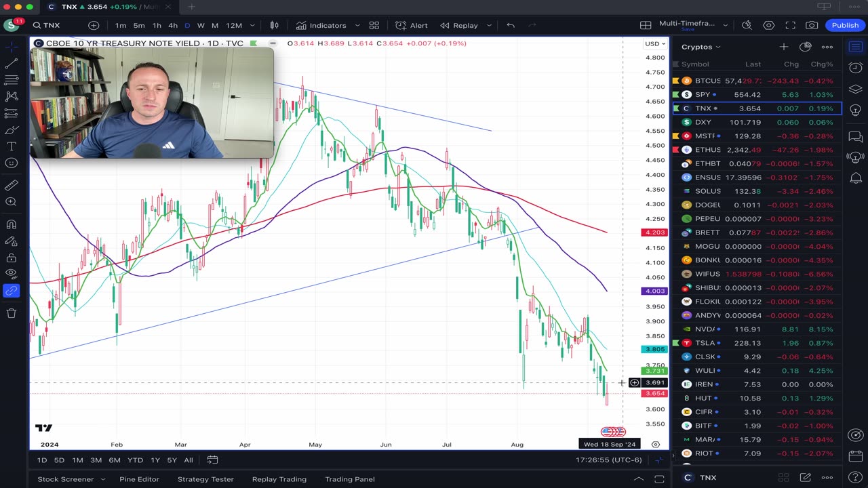
Task: Open layout setup grid icon
Action: tap(646, 25)
